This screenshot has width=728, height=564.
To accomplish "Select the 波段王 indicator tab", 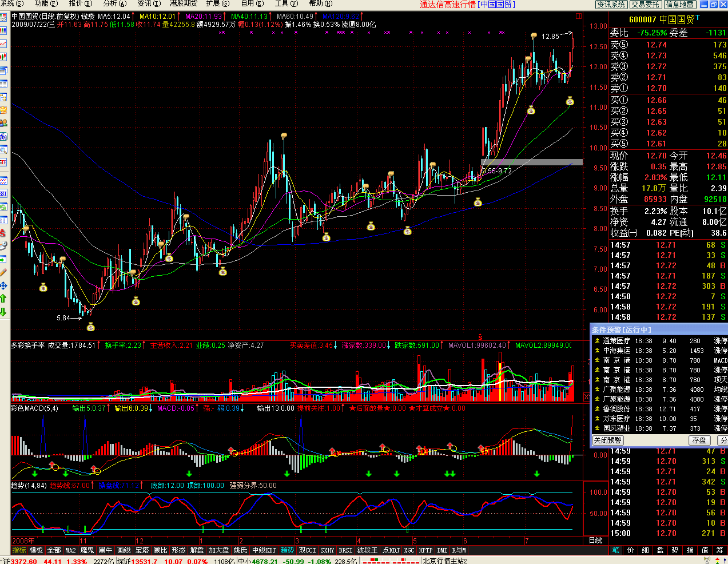I will pos(367,550).
